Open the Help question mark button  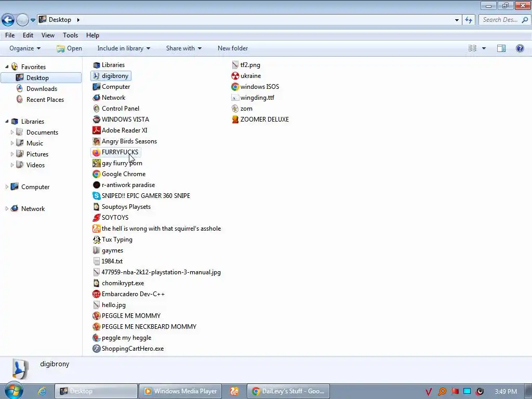tap(520, 48)
